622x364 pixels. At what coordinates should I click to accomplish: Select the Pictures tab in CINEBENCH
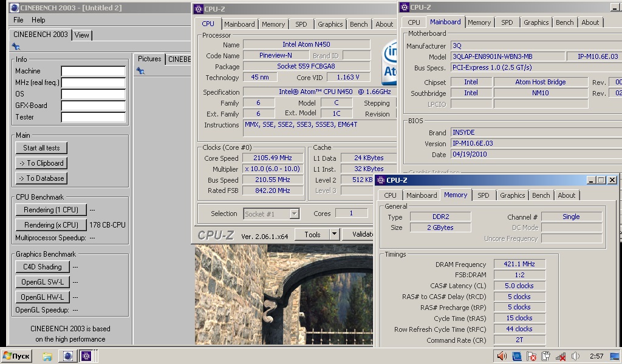[x=149, y=59]
